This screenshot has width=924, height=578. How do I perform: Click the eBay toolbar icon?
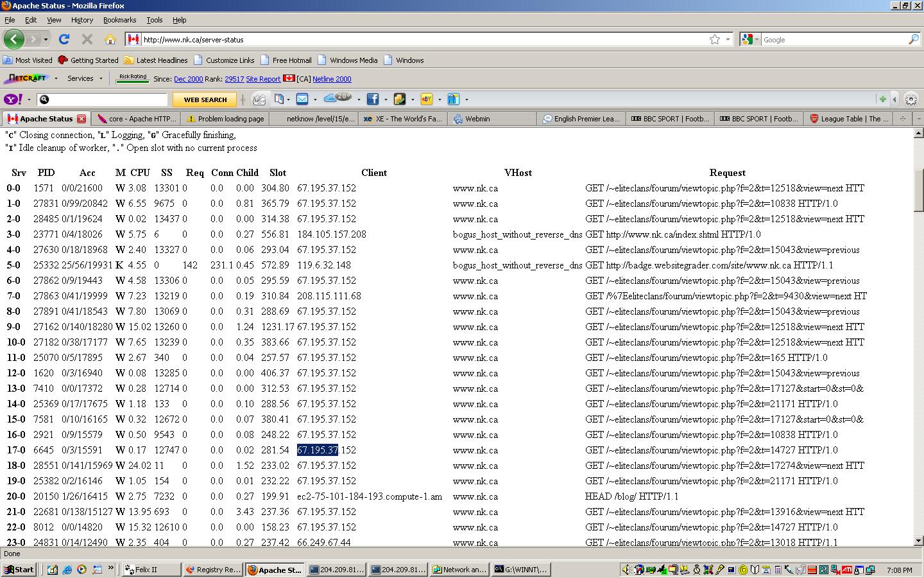pyautogui.click(x=426, y=99)
